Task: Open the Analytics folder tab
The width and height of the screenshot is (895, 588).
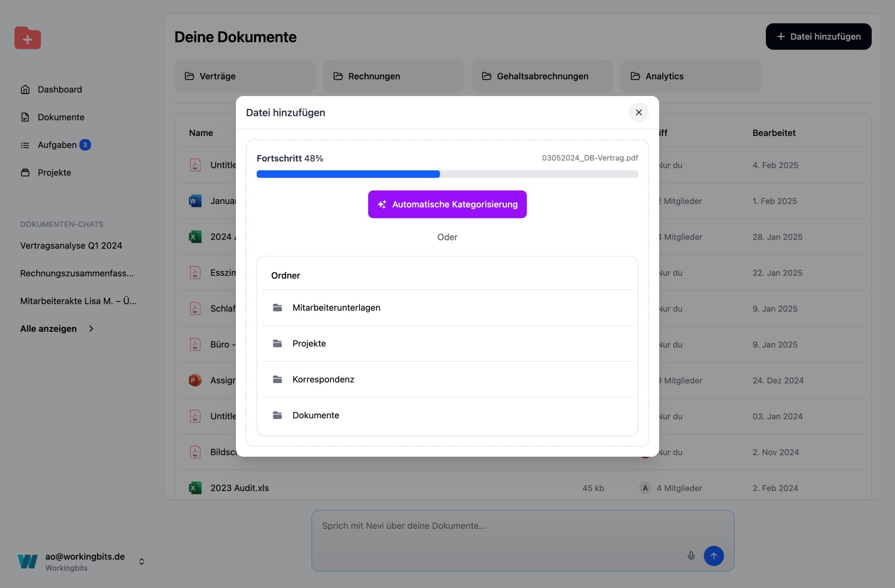Action: 690,76
